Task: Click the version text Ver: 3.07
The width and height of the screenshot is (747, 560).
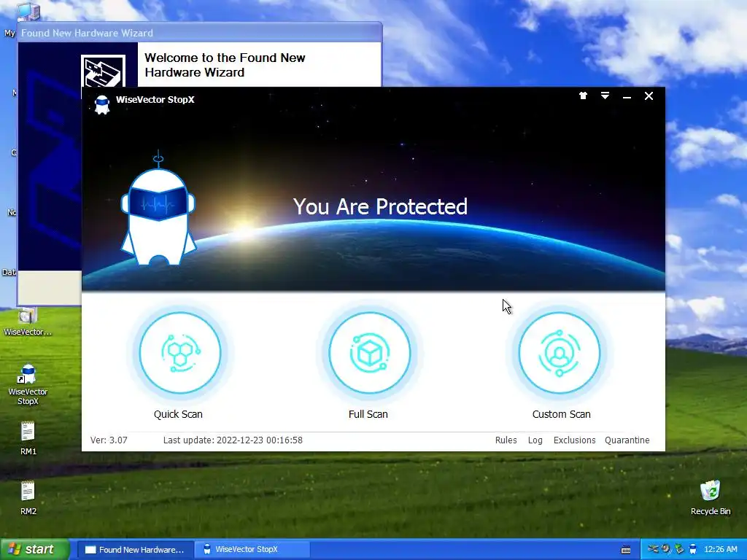Action: click(x=109, y=440)
